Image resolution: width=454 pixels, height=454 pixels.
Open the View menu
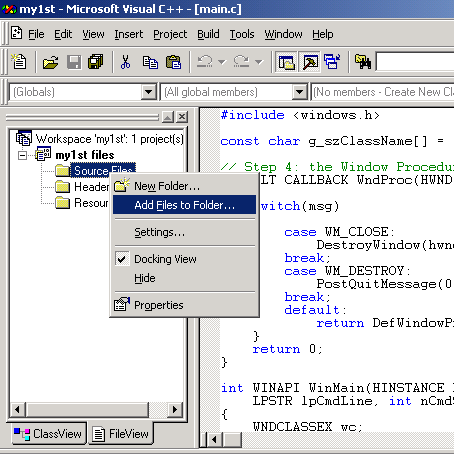pos(93,34)
